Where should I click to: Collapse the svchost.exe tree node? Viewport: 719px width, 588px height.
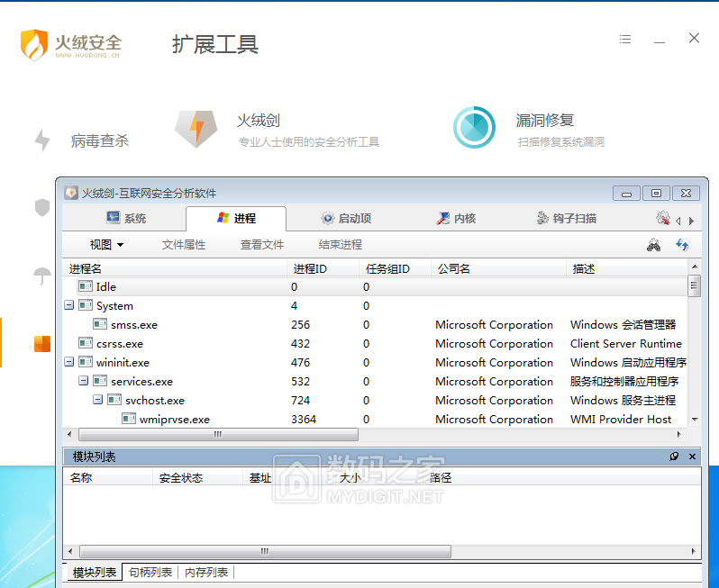coord(97,400)
